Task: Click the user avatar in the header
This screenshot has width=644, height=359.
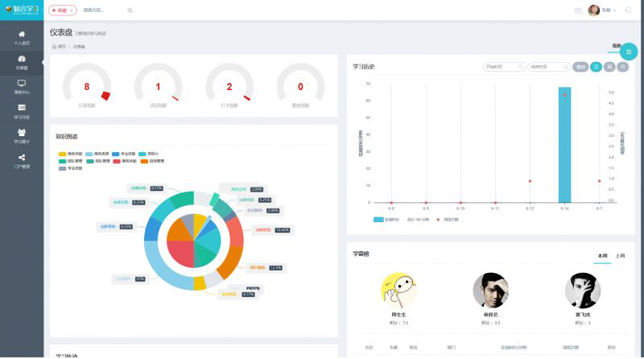Action: (x=593, y=10)
